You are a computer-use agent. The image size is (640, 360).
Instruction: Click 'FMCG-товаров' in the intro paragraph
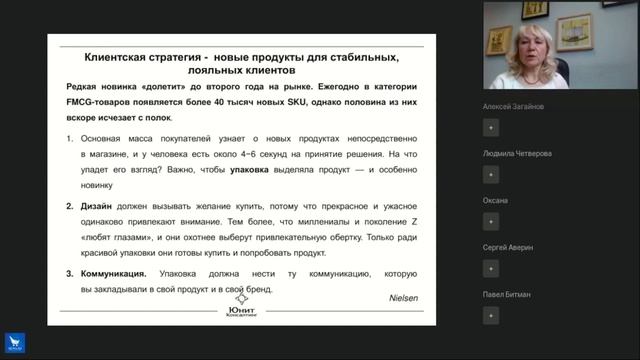(98, 102)
